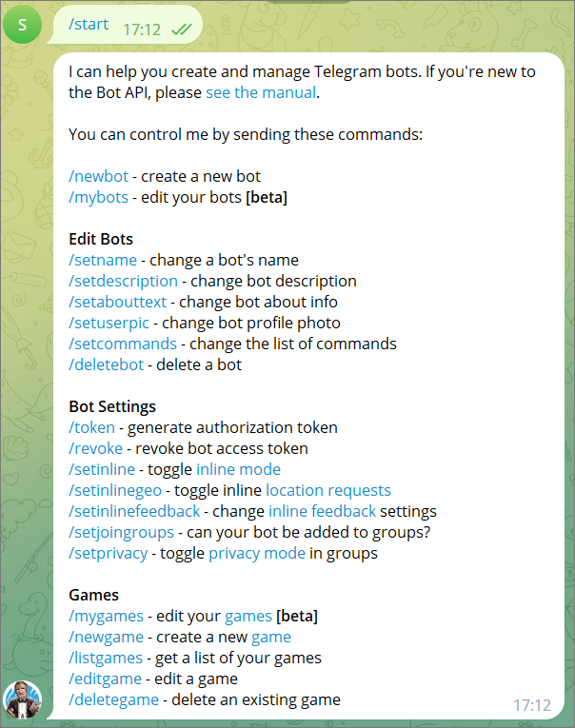The image size is (575, 728).
Task: Click the 'inline feedback' link
Action: coord(323,511)
